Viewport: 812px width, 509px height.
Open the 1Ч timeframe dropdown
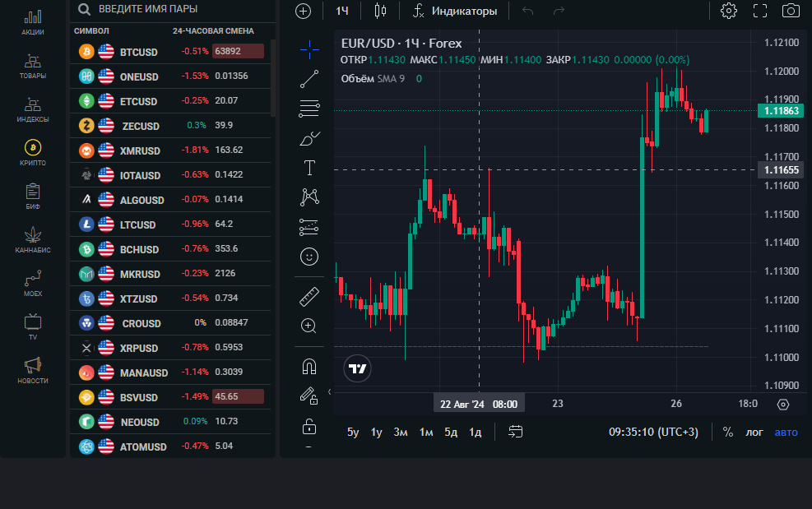pos(342,11)
